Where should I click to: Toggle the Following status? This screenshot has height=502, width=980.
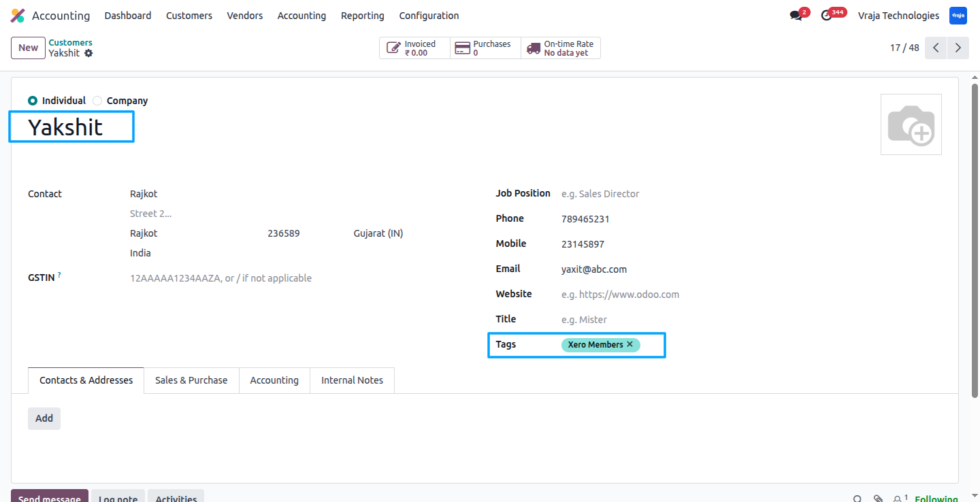click(x=936, y=499)
